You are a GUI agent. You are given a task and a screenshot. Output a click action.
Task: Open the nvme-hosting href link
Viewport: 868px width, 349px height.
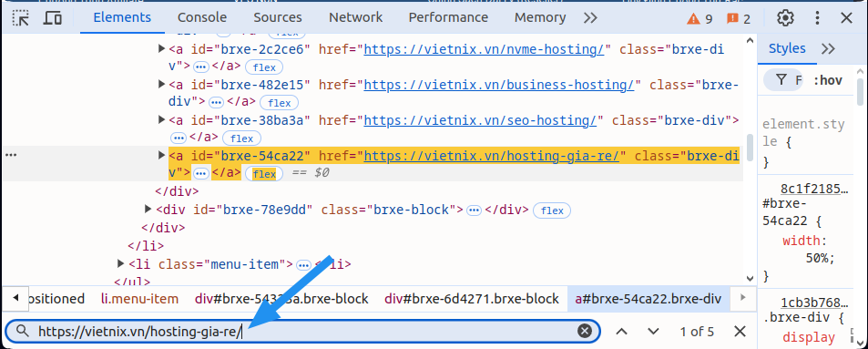484,49
